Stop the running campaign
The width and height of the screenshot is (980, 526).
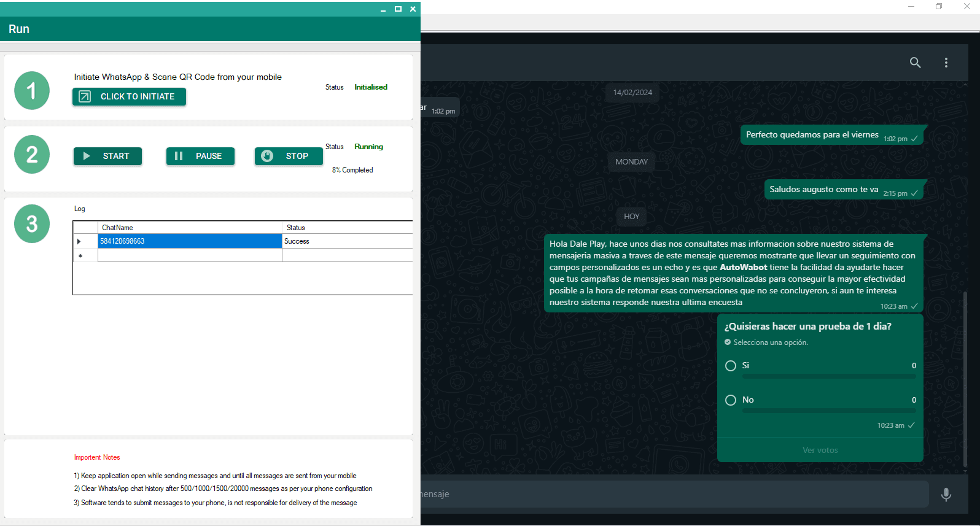point(289,157)
